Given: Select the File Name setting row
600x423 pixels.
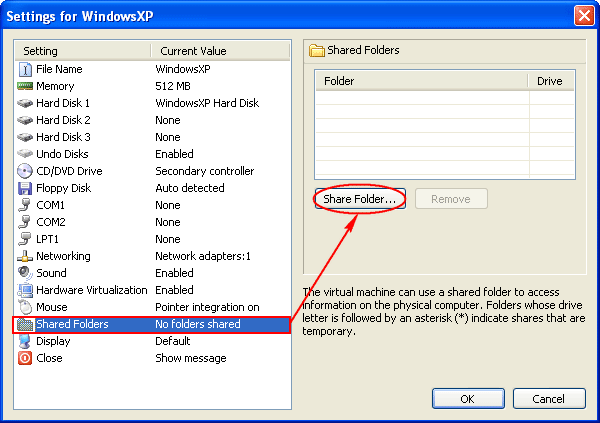Looking at the screenshot, I should pyautogui.click(x=152, y=69).
